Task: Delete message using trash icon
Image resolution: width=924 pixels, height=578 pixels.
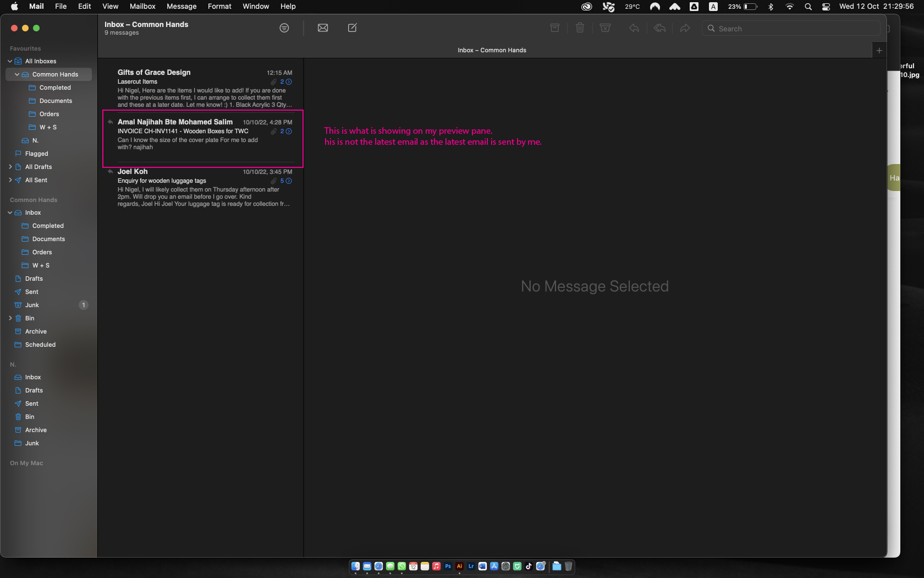Action: click(580, 28)
